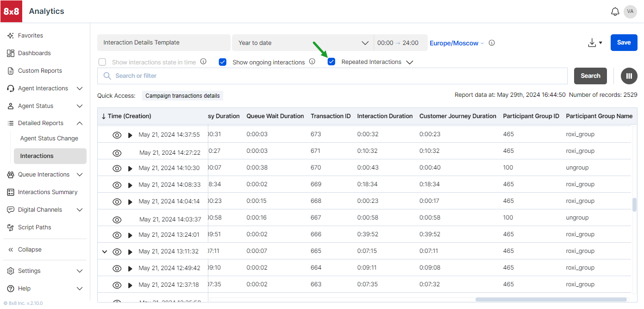This screenshot has width=644, height=309.
Task: Expand Agent Status menu chevron
Action: 80,106
